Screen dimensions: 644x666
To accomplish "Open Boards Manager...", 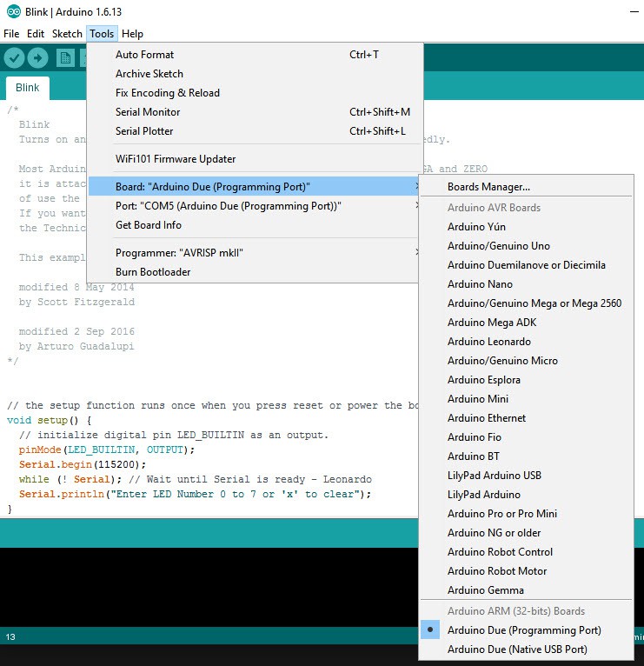I will coord(527,186).
